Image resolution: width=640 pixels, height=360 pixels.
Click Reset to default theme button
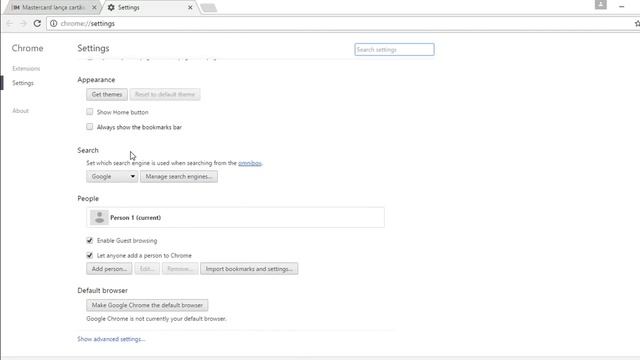165,95
